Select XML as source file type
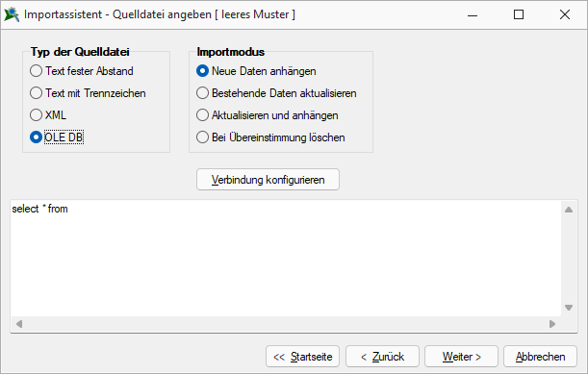Image resolution: width=588 pixels, height=374 pixels. 48,115
